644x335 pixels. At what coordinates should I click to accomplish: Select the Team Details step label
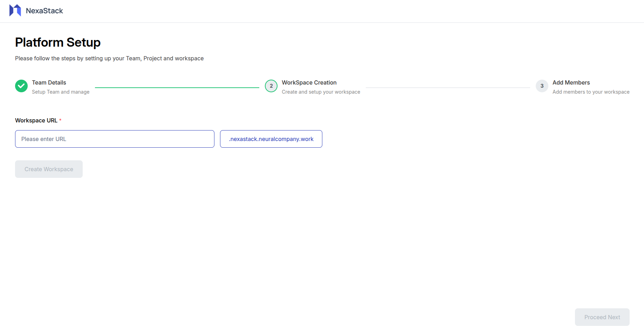click(49, 82)
